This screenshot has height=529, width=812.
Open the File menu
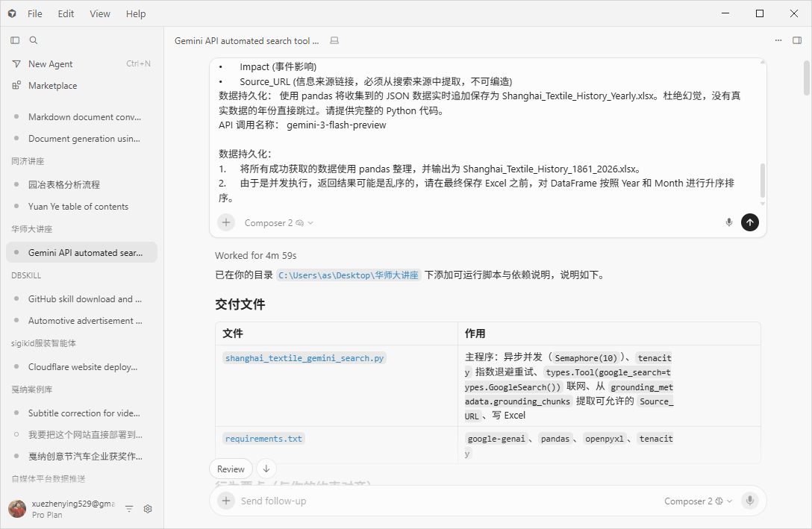tap(34, 14)
